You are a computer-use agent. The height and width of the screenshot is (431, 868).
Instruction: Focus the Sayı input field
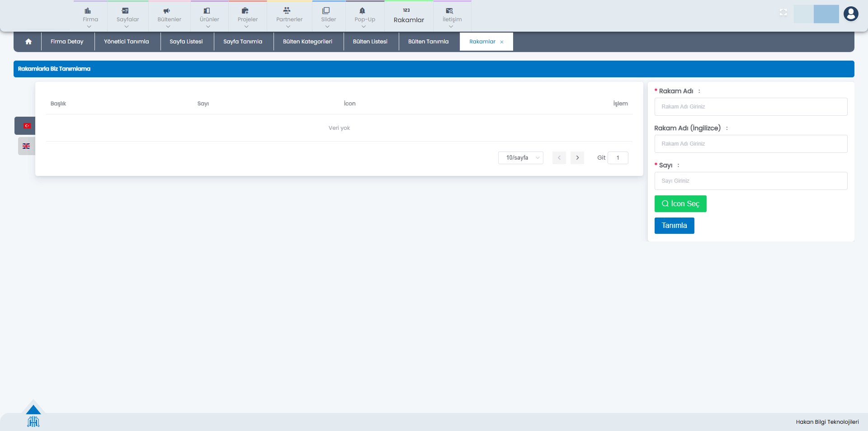click(x=750, y=181)
